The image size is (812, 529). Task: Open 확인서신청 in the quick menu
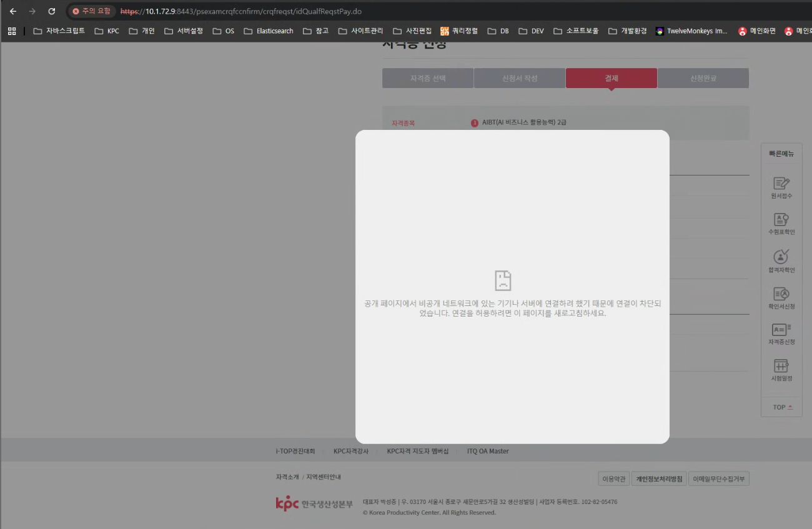(781, 298)
